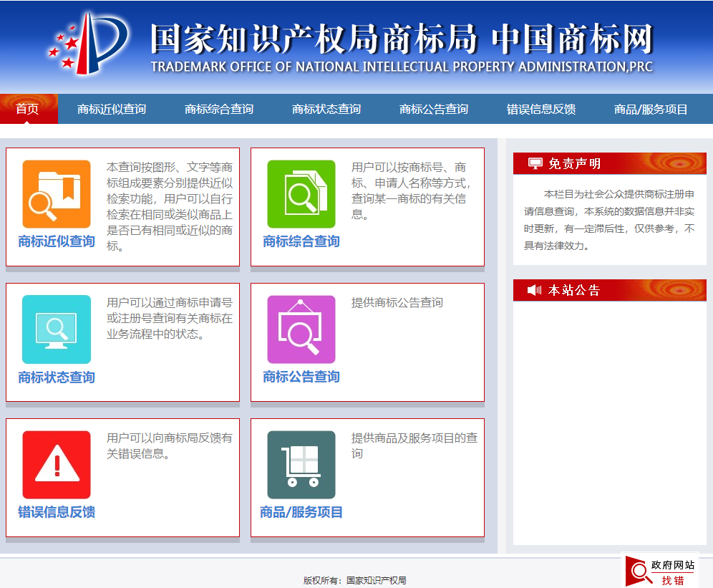This screenshot has width=713, height=588.
Task: Open 商标近似查询 in the navigation bar
Action: 112,109
